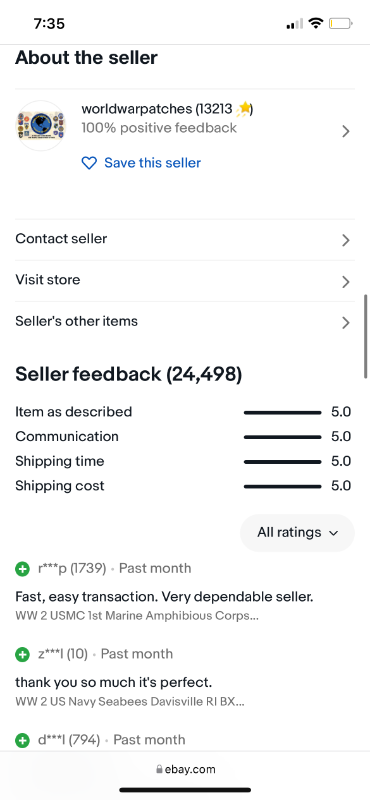Viewport: 370px width, 800px height.
Task: Click the Save this seller link
Action: (x=153, y=163)
